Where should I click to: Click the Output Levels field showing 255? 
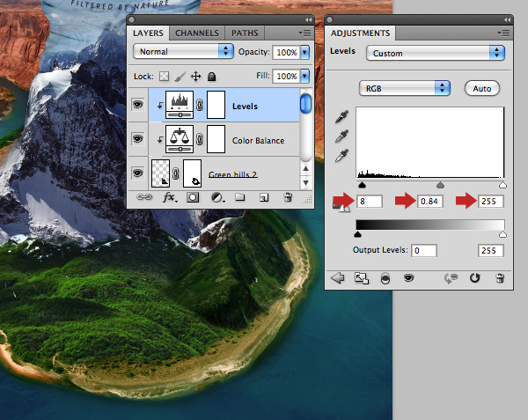tap(491, 251)
